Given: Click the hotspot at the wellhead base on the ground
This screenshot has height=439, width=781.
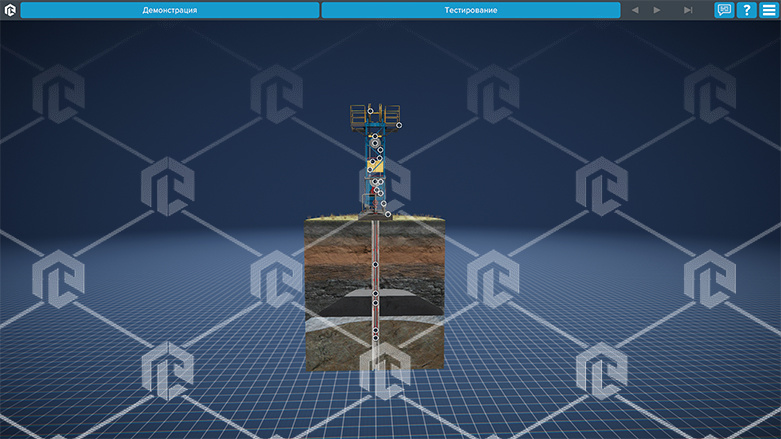Looking at the screenshot, I should (x=388, y=214).
